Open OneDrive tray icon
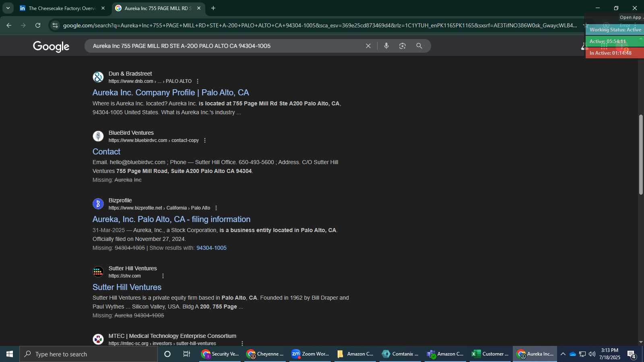The image size is (644, 362). [x=572, y=354]
